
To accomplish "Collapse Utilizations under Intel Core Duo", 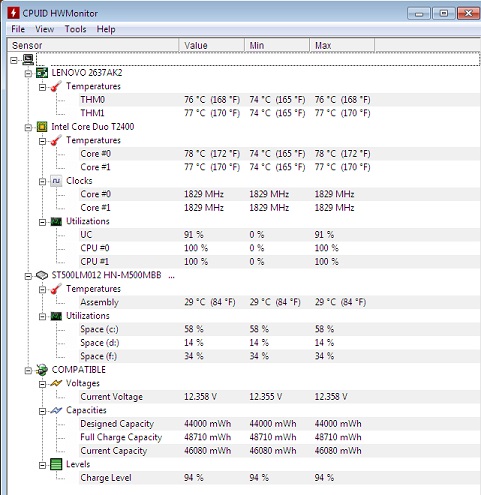I will [x=42, y=222].
